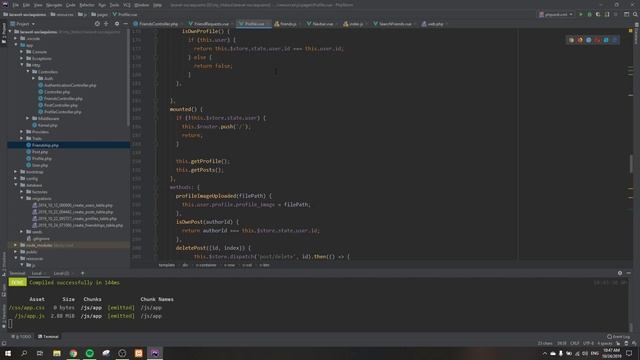Run the phpunit.xml configuration
This screenshot has height=360, width=640.
tap(581, 14)
